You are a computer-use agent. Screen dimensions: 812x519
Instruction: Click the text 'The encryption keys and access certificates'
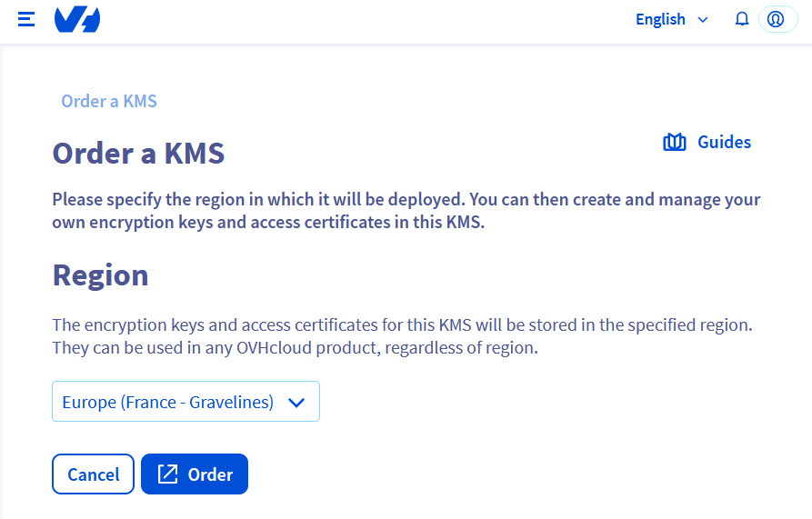click(227, 324)
